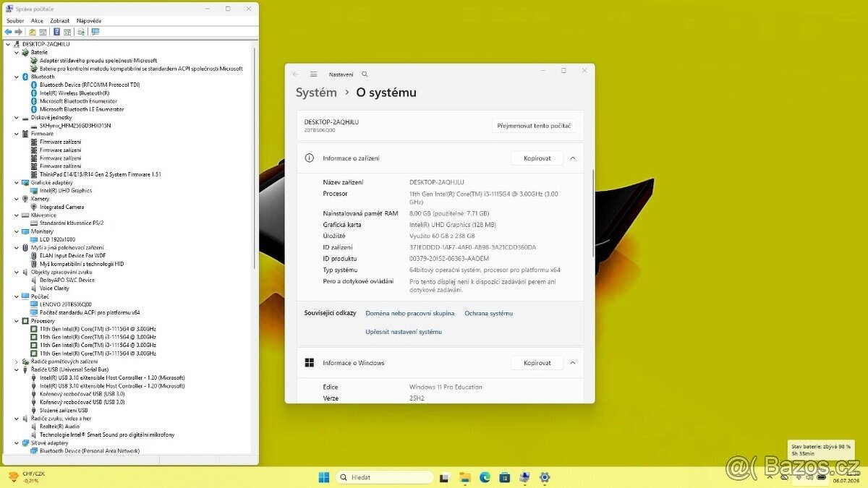This screenshot has height=488, width=868.
Task: Select Voice Clarity device
Action: coord(55,288)
